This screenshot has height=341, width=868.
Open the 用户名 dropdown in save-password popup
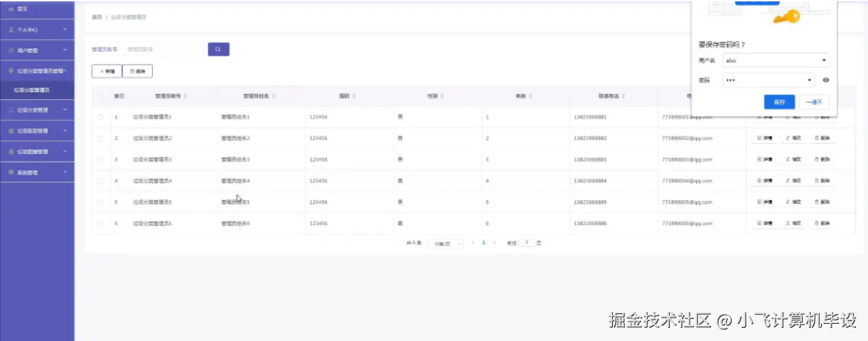click(x=776, y=60)
